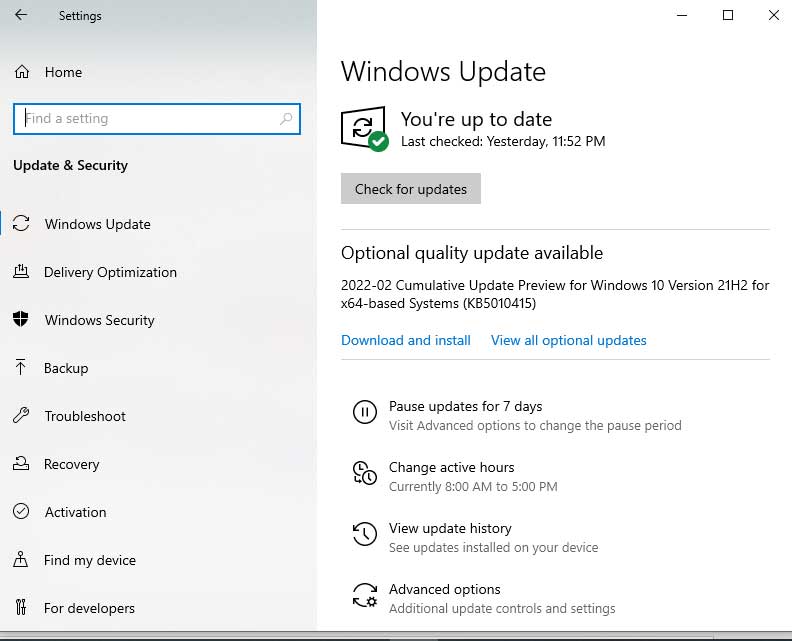
Task: Click the 'Last checked: Yesterday, 11:52 PM' text
Action: click(503, 141)
